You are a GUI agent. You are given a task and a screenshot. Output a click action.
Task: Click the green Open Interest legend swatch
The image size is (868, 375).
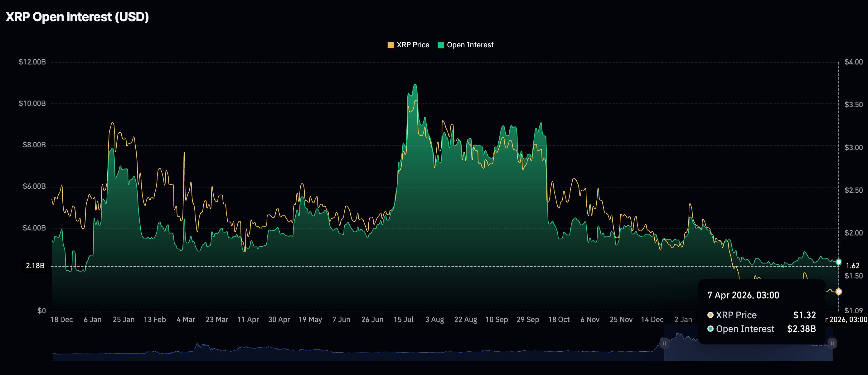coord(440,45)
